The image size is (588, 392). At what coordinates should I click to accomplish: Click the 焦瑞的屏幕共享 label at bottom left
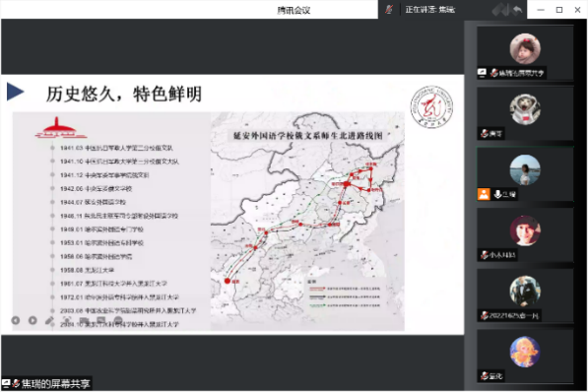(x=55, y=384)
